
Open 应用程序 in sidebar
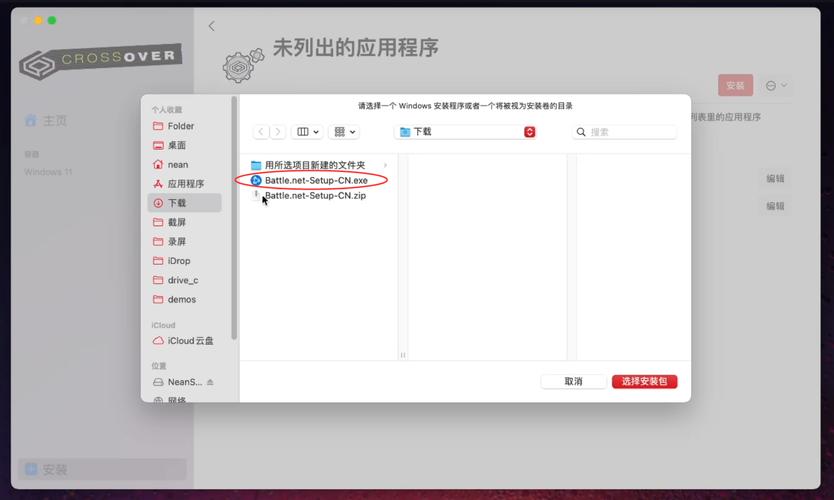coord(184,184)
